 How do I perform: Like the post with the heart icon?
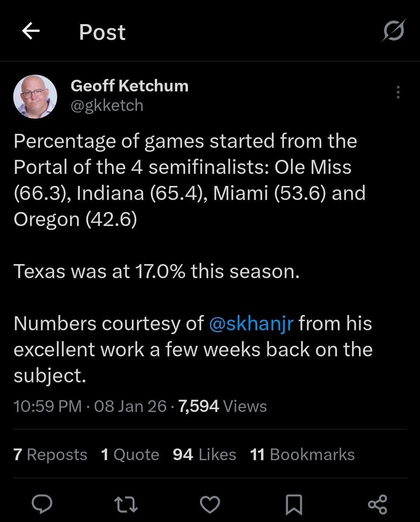[x=210, y=504]
